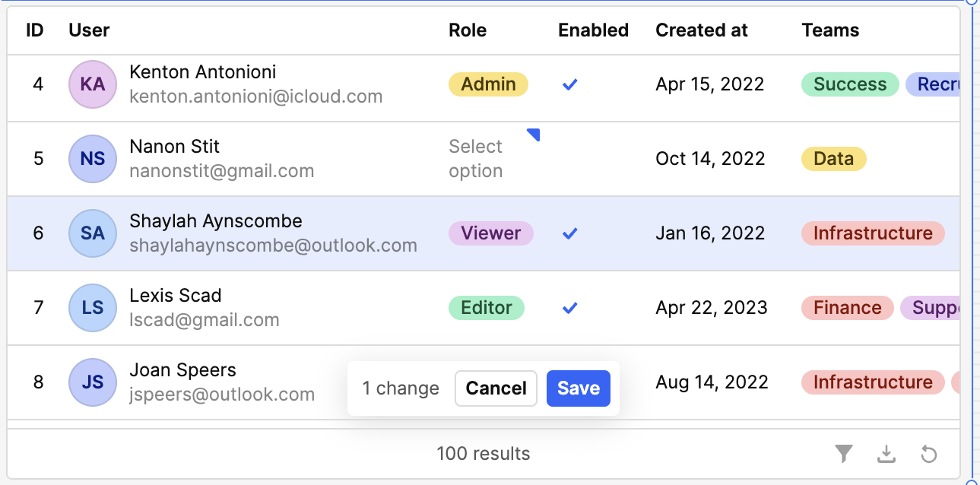Click the Oct 14, 2022 date cell
Viewport: 980px width, 485px height.
coord(710,159)
